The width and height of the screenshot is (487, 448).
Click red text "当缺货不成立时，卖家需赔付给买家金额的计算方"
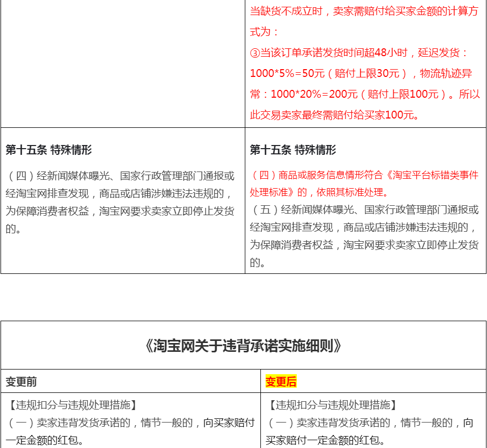click(x=364, y=11)
